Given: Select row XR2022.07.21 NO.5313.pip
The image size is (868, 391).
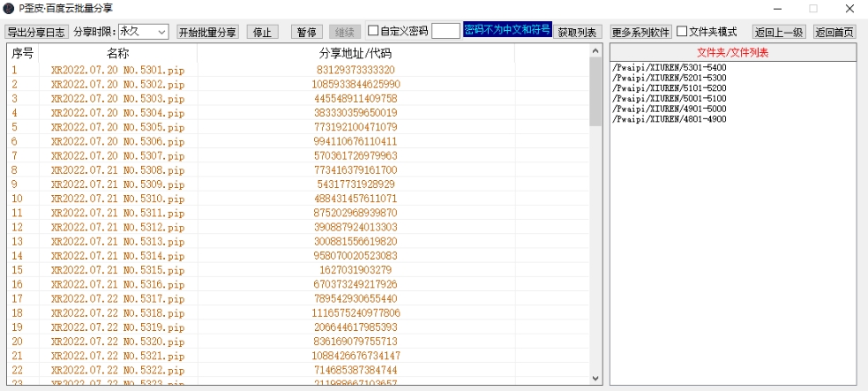Looking at the screenshot, I should (298, 242).
